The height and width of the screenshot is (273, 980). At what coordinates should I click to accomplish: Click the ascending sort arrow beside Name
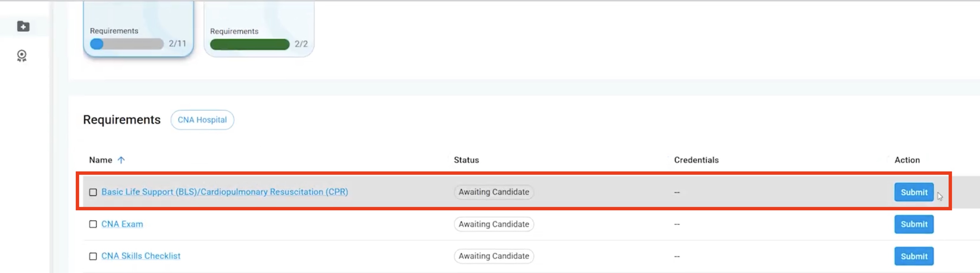(x=121, y=160)
